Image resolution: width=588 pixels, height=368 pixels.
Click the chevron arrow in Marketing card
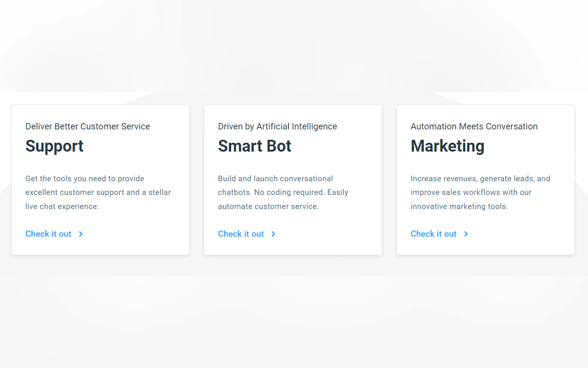point(466,234)
